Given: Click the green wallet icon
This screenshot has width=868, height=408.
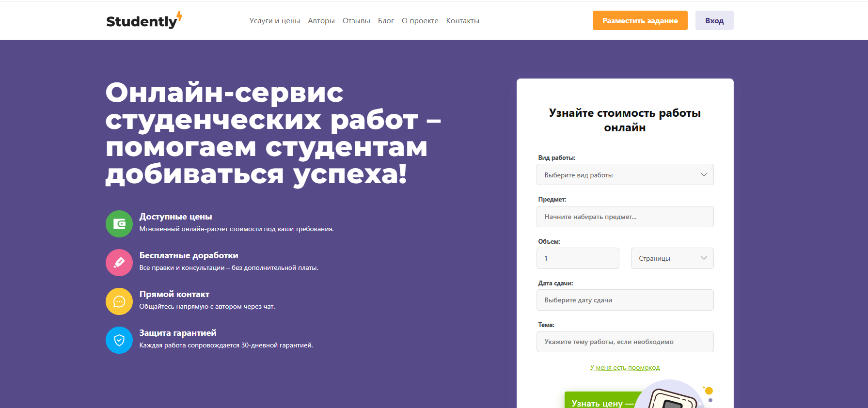Looking at the screenshot, I should point(119,224).
